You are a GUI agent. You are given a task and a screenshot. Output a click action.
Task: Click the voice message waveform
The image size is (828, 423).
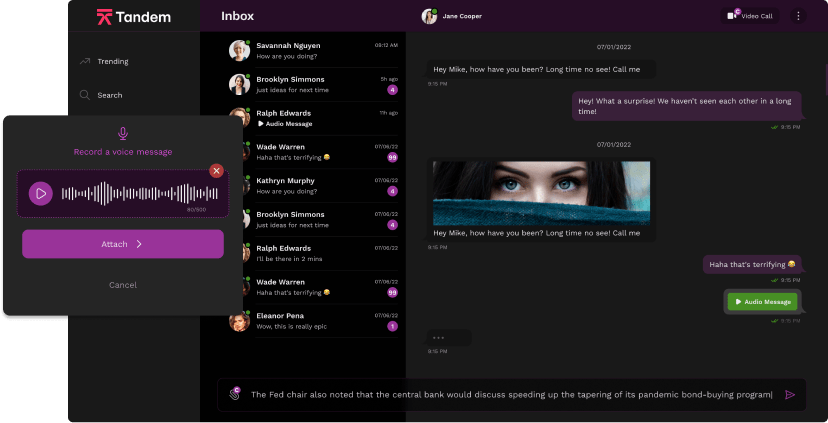coord(139,194)
